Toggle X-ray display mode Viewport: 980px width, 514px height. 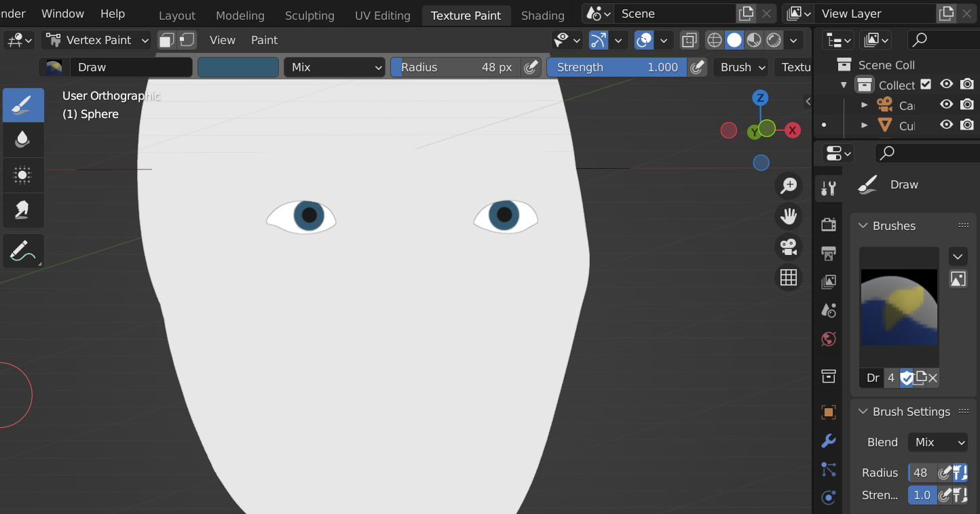[x=690, y=41]
